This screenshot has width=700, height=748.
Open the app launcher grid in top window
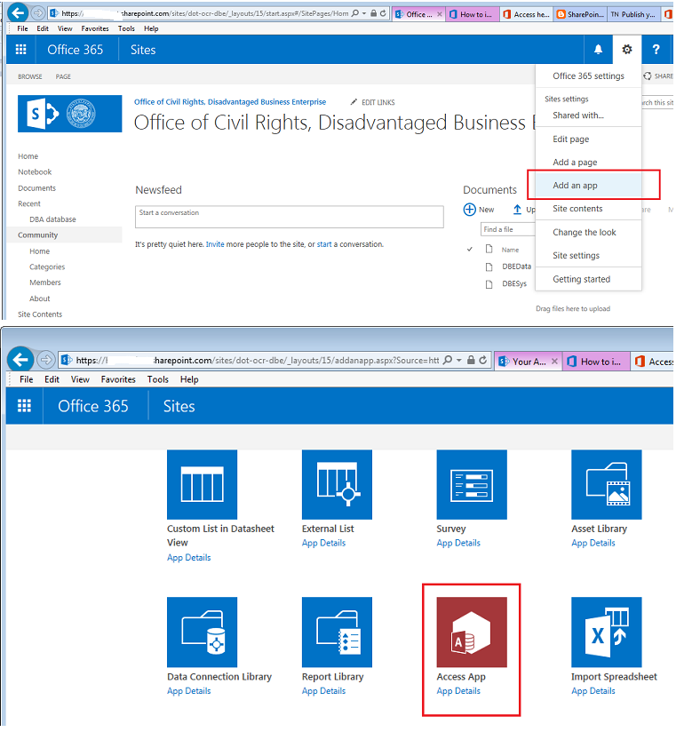point(21,49)
